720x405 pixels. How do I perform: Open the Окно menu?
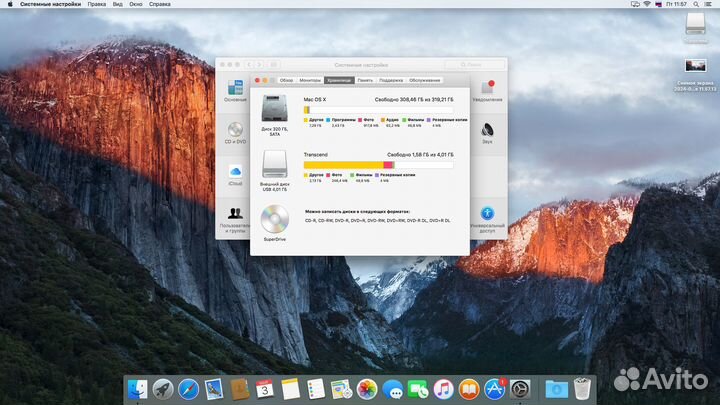point(135,4)
